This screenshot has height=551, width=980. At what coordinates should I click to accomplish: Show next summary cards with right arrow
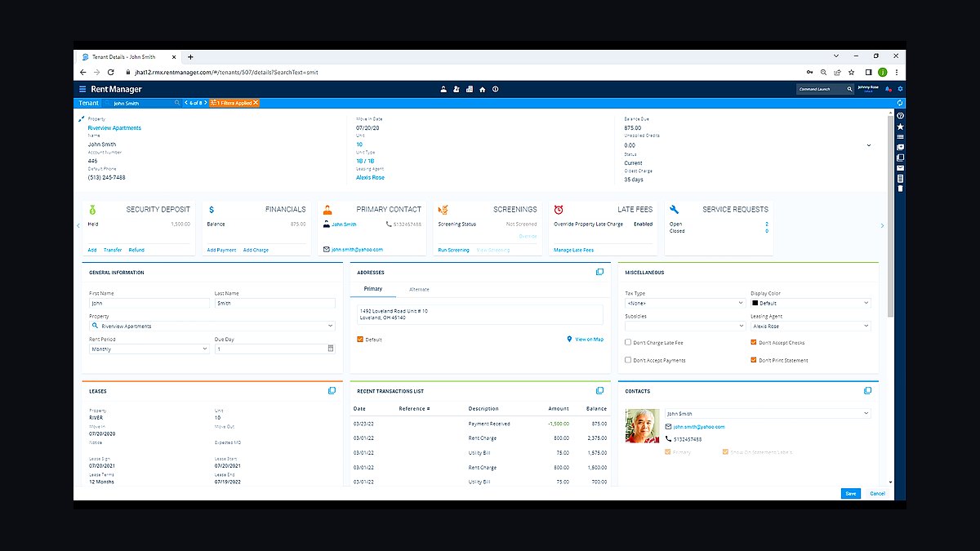(882, 225)
